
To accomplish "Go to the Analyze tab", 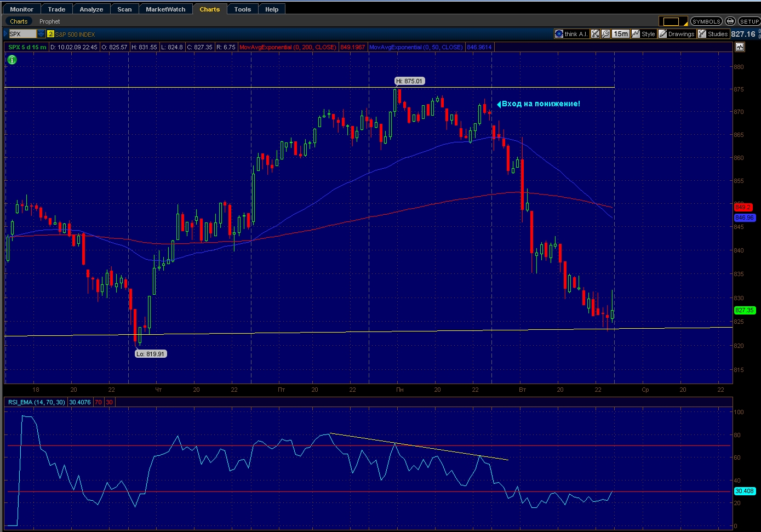I will [91, 9].
